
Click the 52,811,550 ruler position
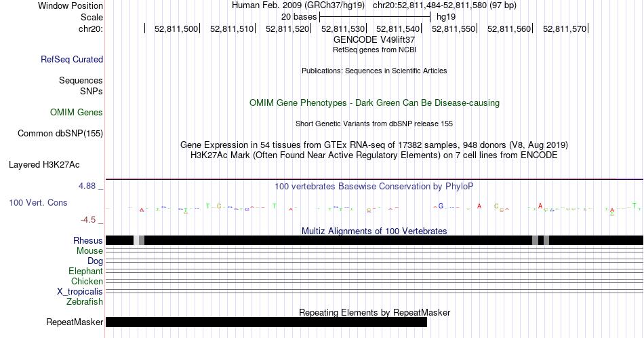454,29
